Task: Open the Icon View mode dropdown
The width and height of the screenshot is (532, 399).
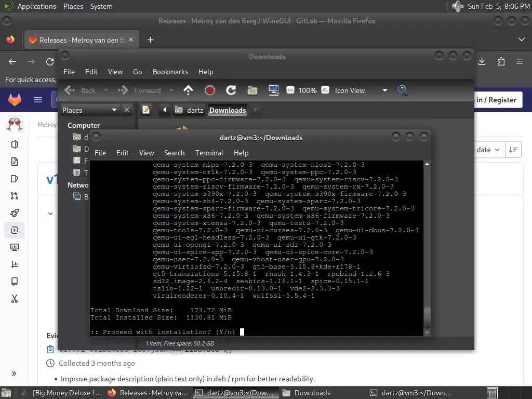Action: 361,90
